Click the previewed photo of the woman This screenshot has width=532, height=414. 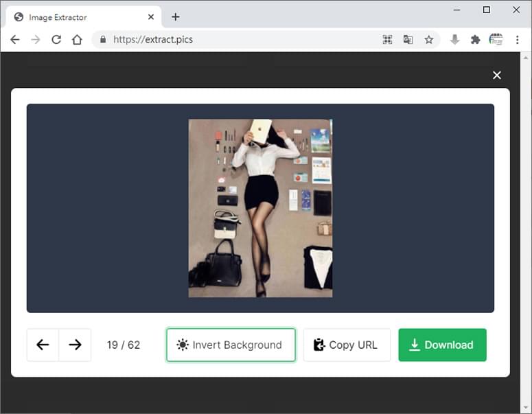pos(260,208)
